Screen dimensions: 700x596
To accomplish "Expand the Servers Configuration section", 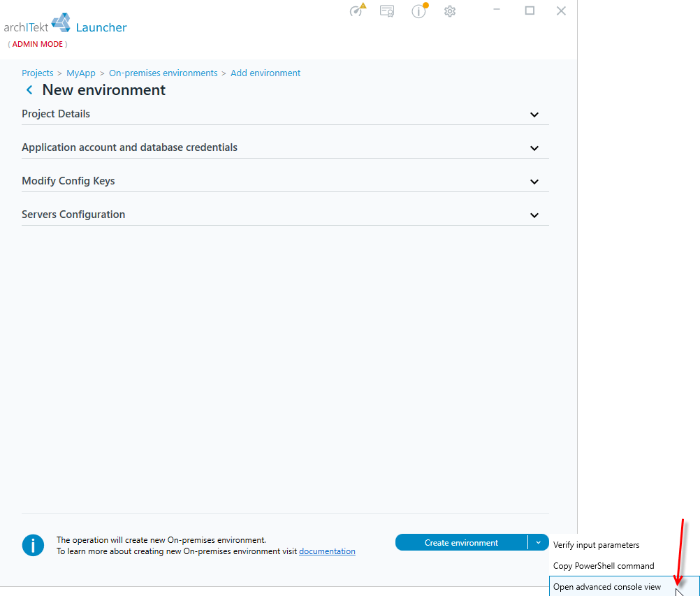I will point(285,215).
